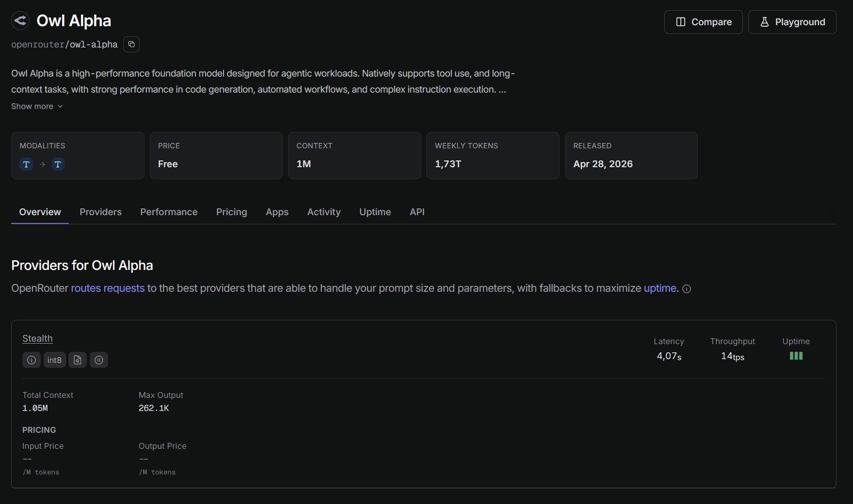Switch to the Overview tab

pyautogui.click(x=40, y=212)
